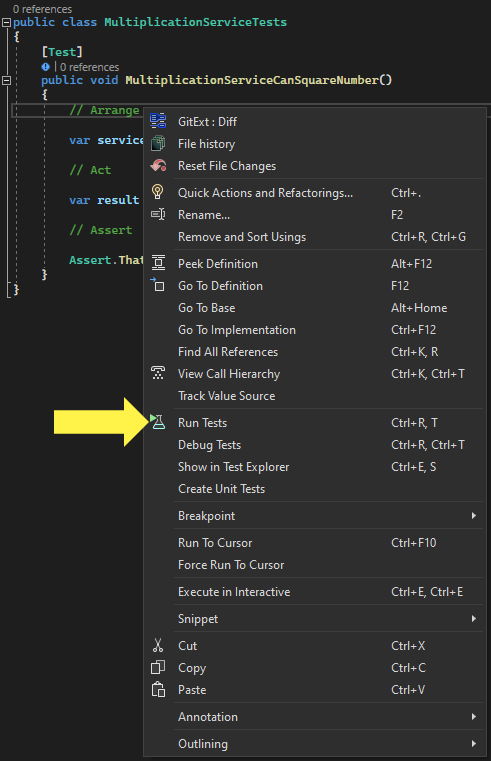Select Go To Implementation

pos(314,330)
